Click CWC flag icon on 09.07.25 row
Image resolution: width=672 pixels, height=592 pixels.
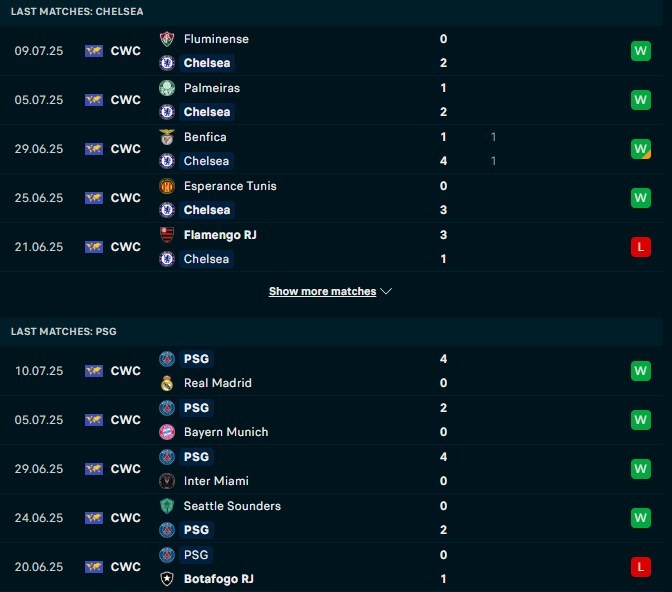tap(93, 51)
